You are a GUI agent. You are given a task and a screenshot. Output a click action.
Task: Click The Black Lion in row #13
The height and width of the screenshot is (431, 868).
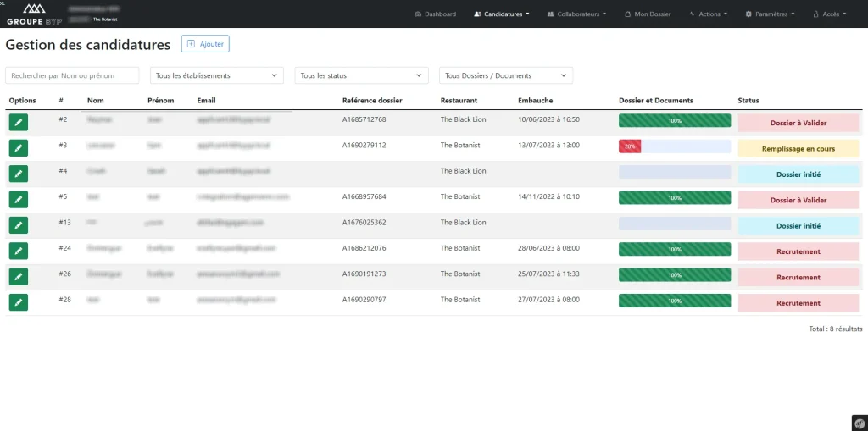tap(464, 223)
